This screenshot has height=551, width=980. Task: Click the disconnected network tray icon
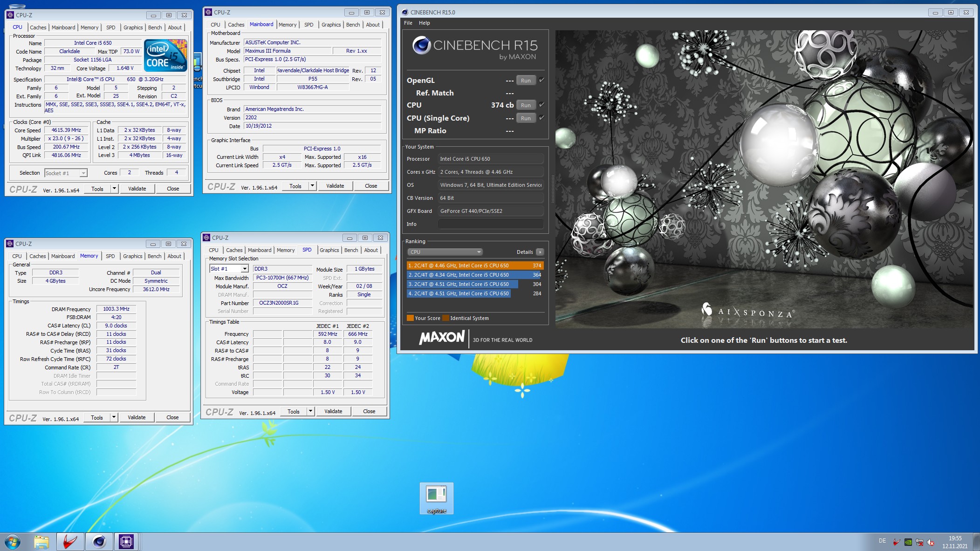(x=919, y=542)
